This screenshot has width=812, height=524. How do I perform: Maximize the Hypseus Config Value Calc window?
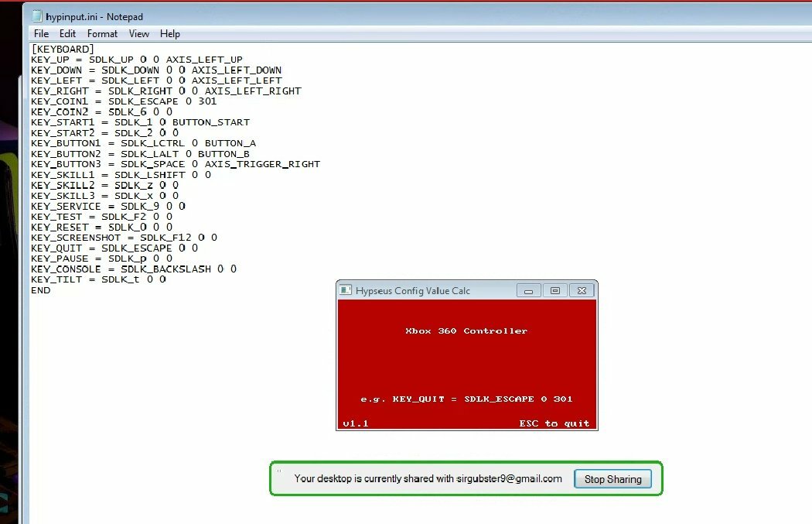554,291
